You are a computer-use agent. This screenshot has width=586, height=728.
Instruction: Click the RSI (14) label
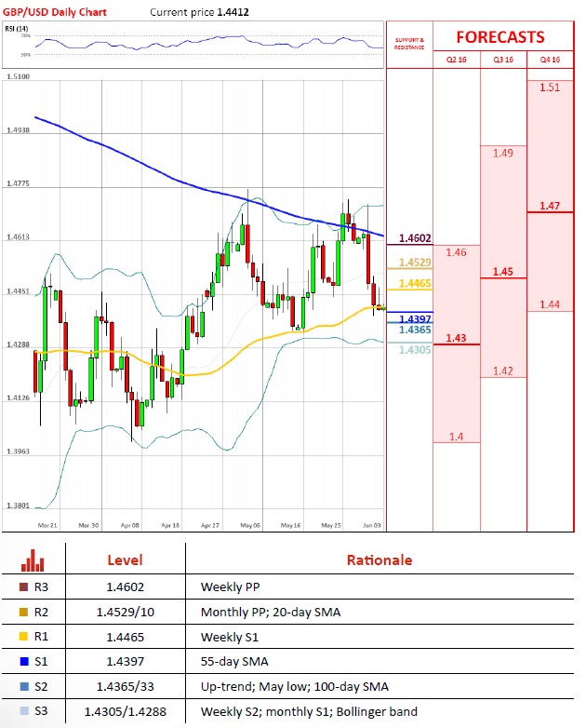coord(16,29)
